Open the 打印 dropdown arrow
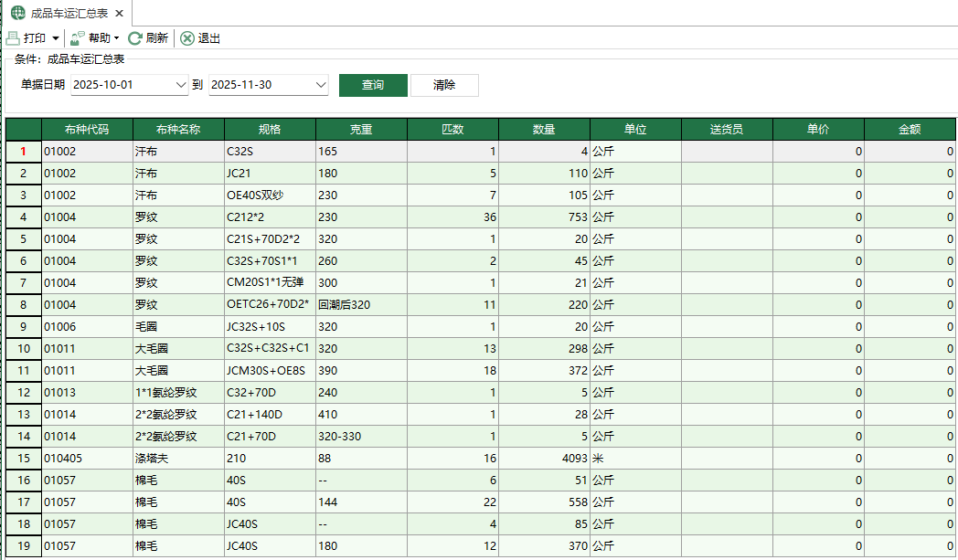Image resolution: width=958 pixels, height=560 pixels. (x=56, y=38)
